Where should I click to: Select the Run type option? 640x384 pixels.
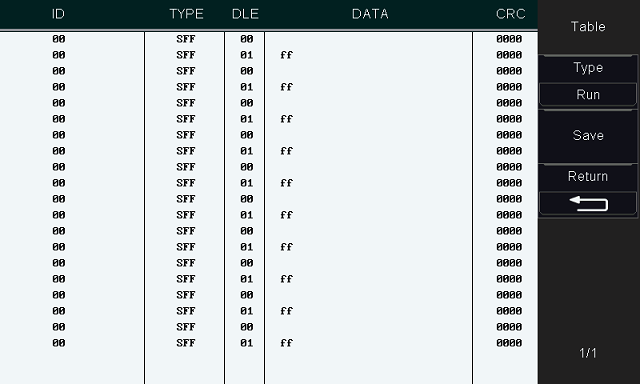click(x=588, y=95)
